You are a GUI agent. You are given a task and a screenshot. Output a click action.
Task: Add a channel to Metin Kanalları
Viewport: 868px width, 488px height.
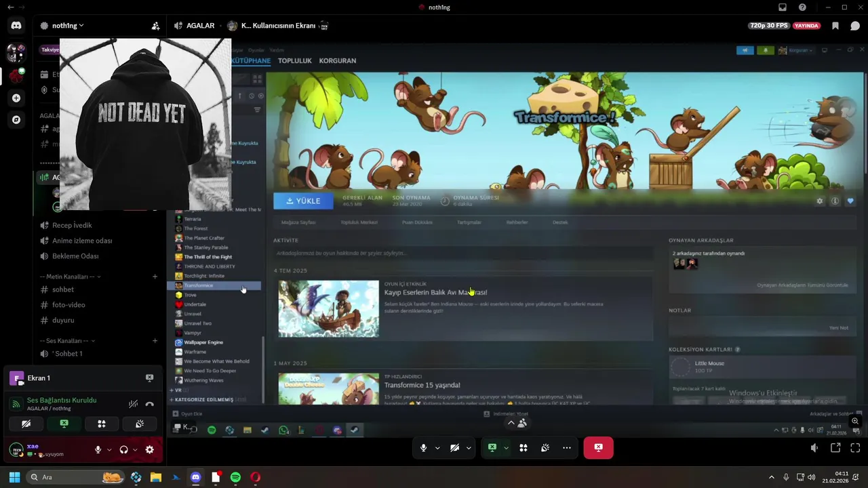[155, 277]
